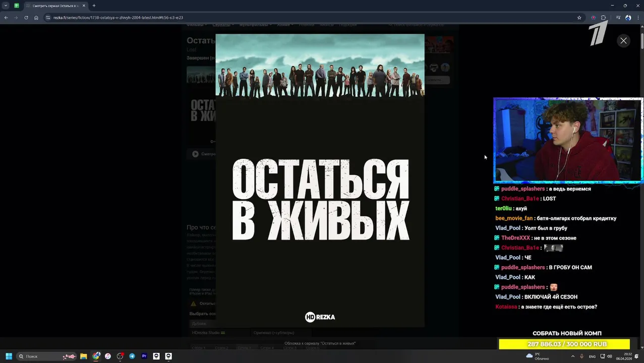
Task: Open the Chrome three-dot menu
Action: click(x=638, y=18)
